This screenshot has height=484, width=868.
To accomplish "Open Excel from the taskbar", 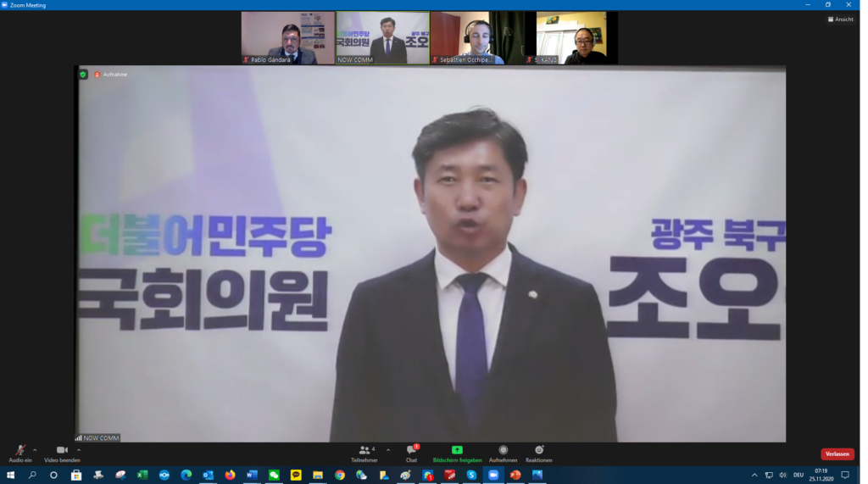I will (x=142, y=476).
